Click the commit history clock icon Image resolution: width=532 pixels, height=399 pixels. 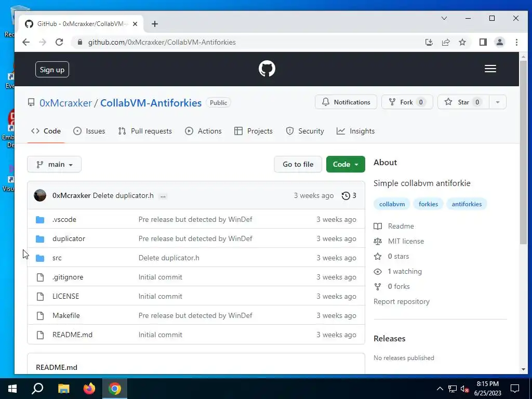(x=345, y=196)
